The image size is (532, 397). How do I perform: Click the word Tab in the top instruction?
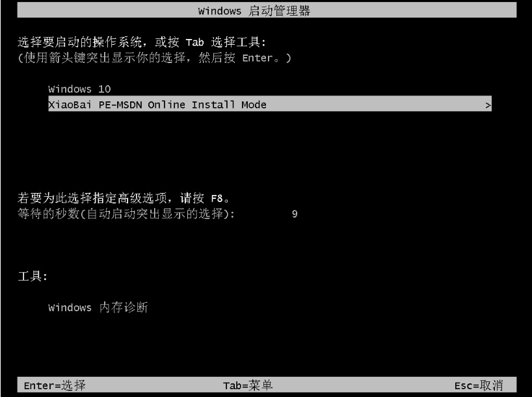point(194,42)
